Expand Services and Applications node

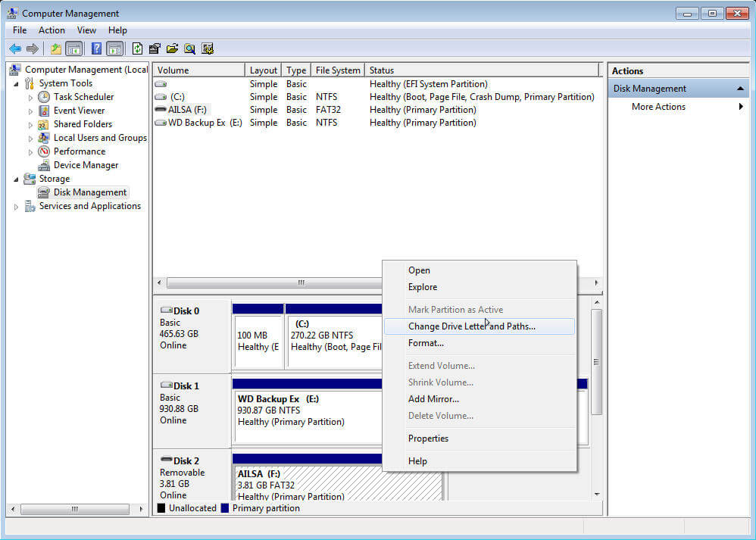[16, 207]
